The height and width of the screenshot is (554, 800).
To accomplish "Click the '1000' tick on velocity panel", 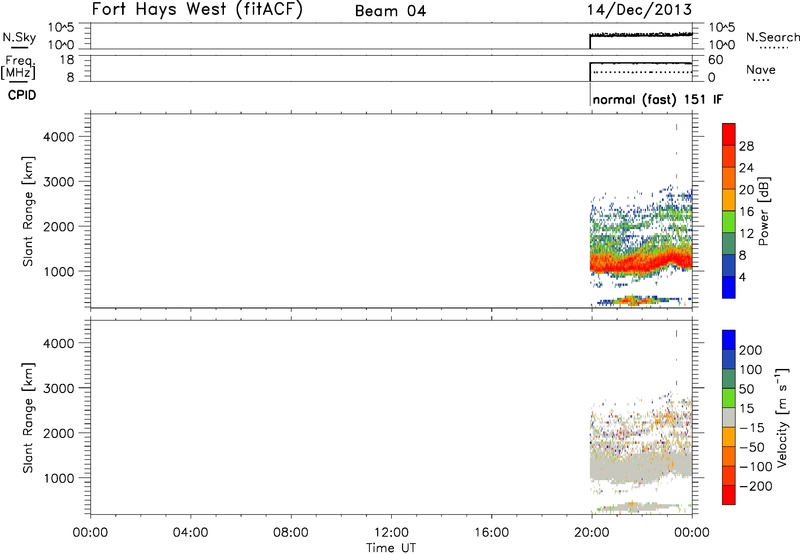I will click(x=59, y=478).
